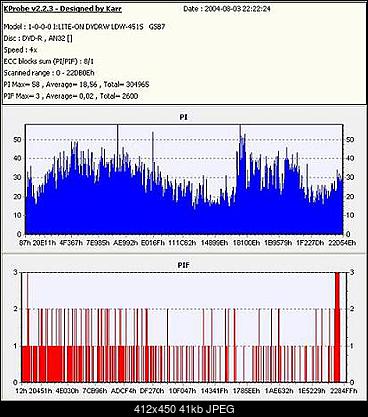Image resolution: width=368 pixels, height=417 pixels.
Task: Click the 'PIF Max' statistics line
Action: coord(71,96)
